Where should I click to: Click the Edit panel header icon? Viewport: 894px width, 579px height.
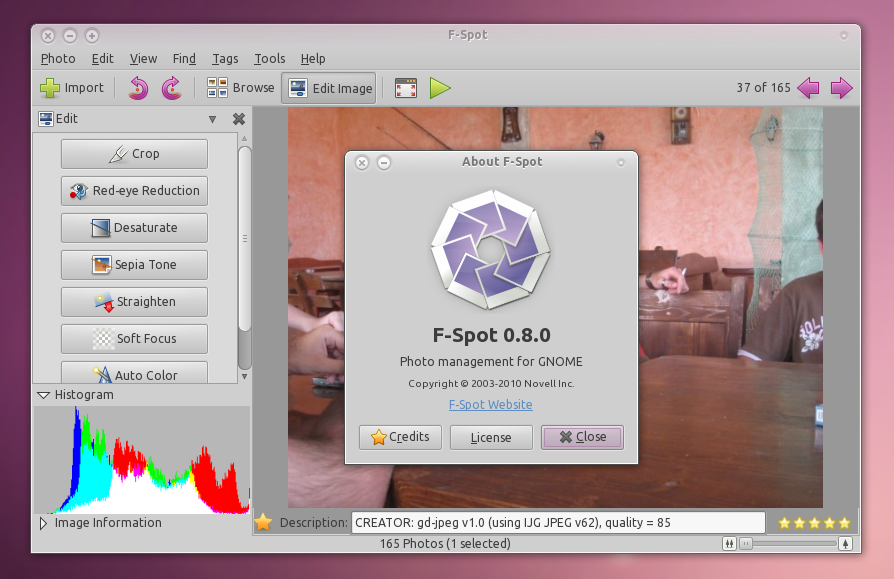tap(46, 119)
